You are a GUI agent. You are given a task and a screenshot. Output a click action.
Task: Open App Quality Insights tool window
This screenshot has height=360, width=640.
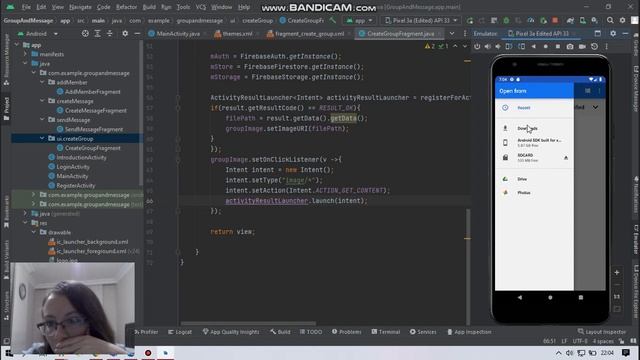pos(231,332)
